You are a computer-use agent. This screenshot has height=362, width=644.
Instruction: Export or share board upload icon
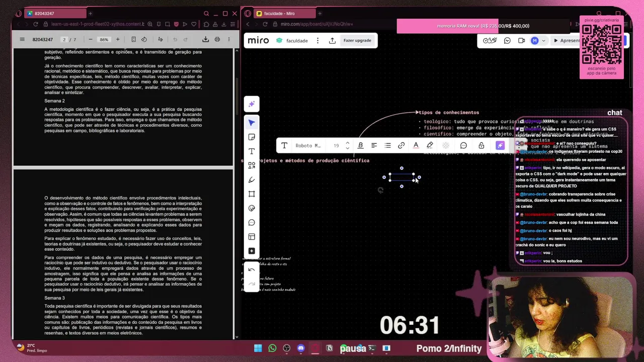pos(332,40)
